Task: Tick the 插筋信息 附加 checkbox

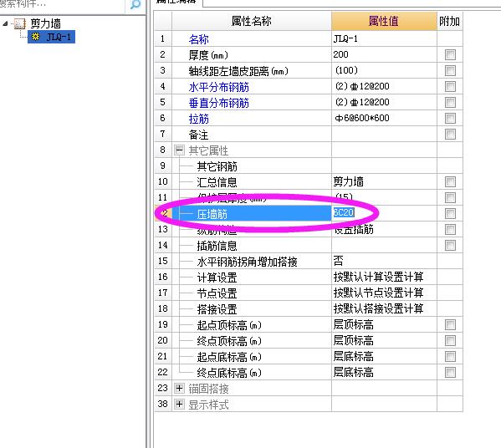Action: click(x=450, y=245)
